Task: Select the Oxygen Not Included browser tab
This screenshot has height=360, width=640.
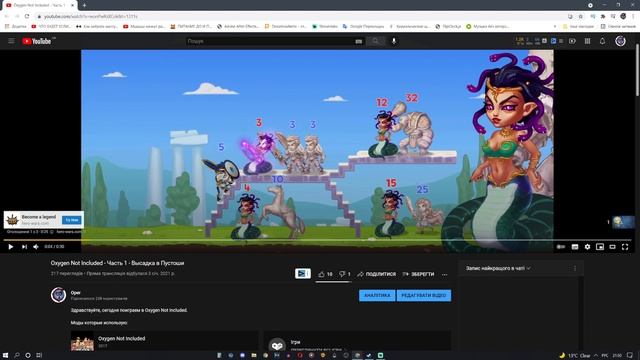Action: coord(40,5)
